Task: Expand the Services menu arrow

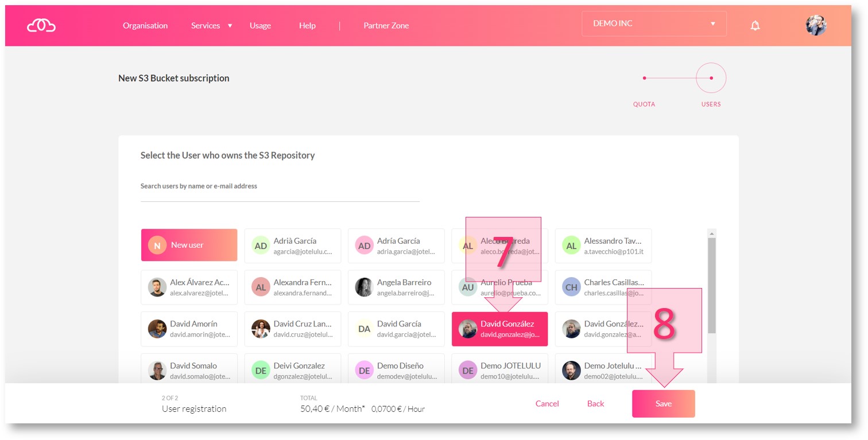Action: (x=230, y=26)
